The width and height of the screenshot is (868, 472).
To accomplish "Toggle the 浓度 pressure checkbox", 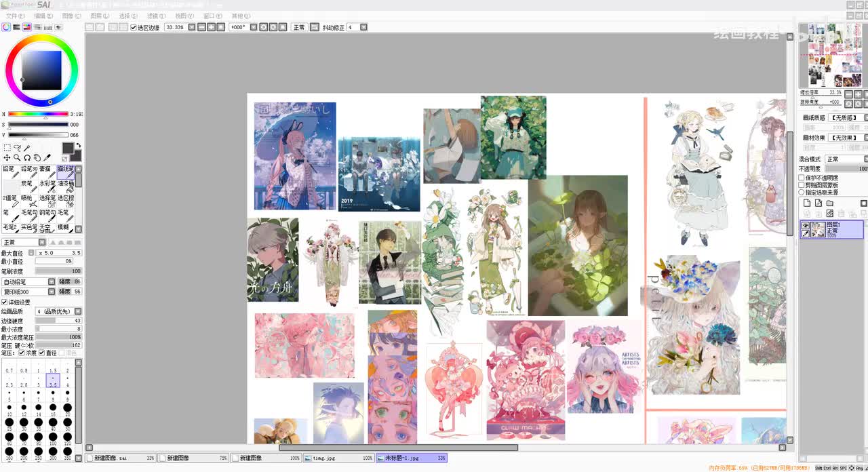I will click(21, 353).
